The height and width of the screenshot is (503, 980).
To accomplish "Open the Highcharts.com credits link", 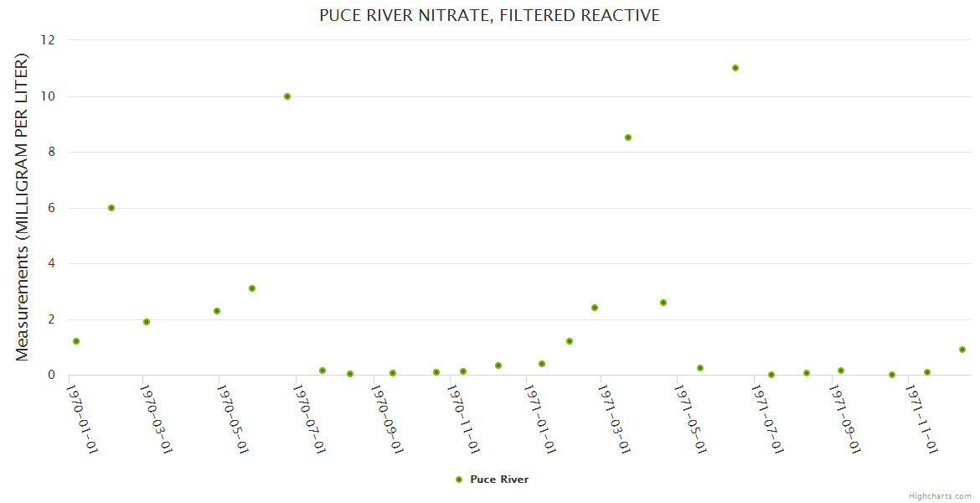I will (940, 496).
